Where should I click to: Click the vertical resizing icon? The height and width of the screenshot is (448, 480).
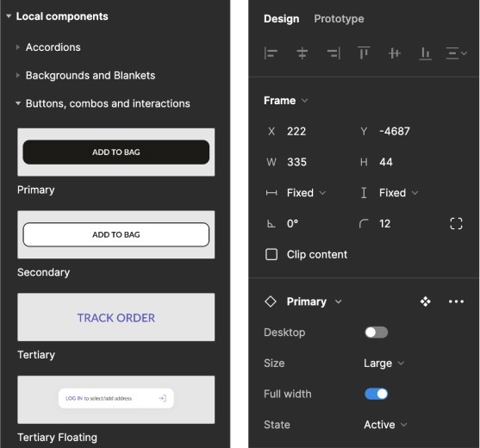[x=364, y=193]
